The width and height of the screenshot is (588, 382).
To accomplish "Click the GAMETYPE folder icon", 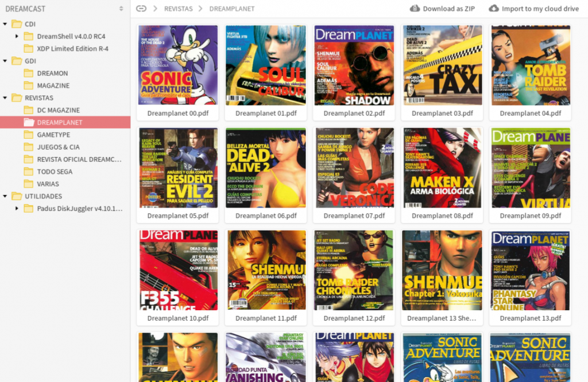I will 28,135.
